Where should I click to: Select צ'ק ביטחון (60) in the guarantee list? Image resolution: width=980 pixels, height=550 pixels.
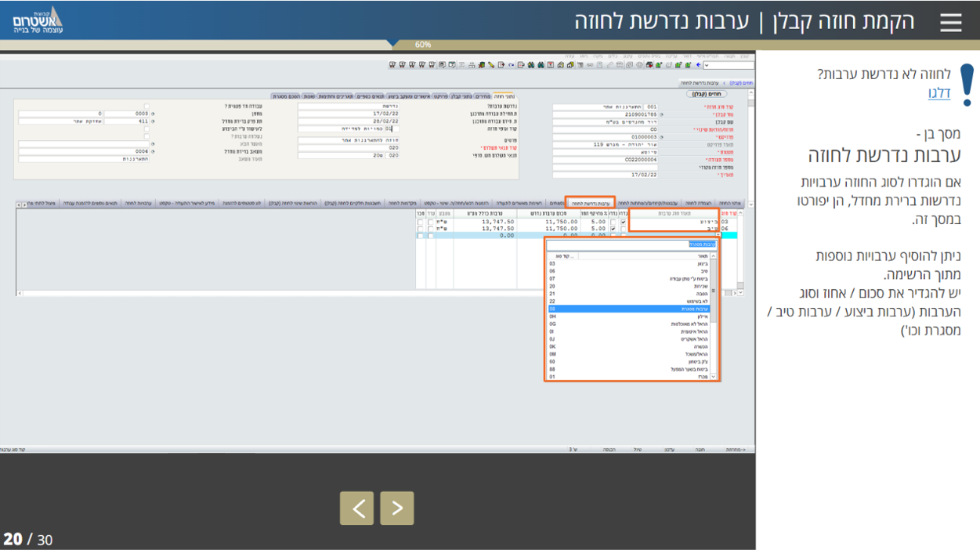[x=629, y=362]
